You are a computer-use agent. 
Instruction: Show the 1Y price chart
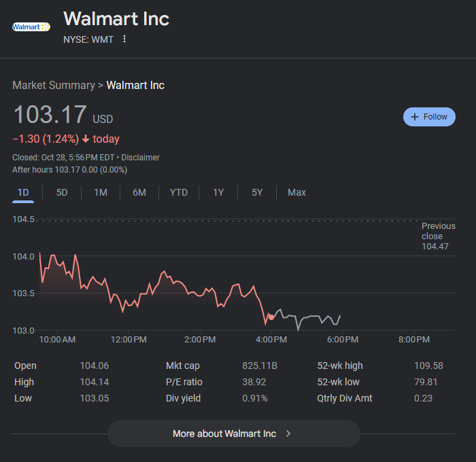click(x=218, y=192)
